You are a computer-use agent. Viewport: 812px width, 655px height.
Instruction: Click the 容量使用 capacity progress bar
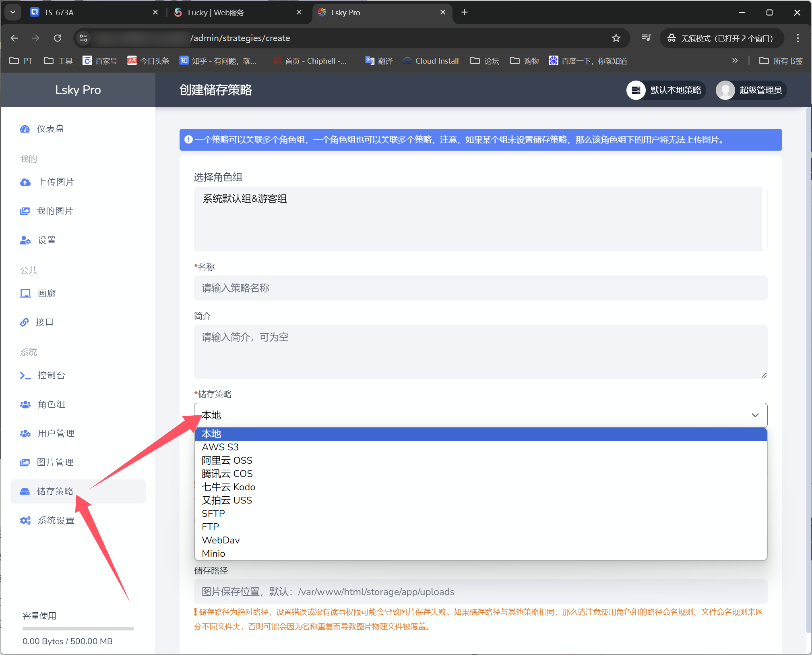[x=78, y=628]
